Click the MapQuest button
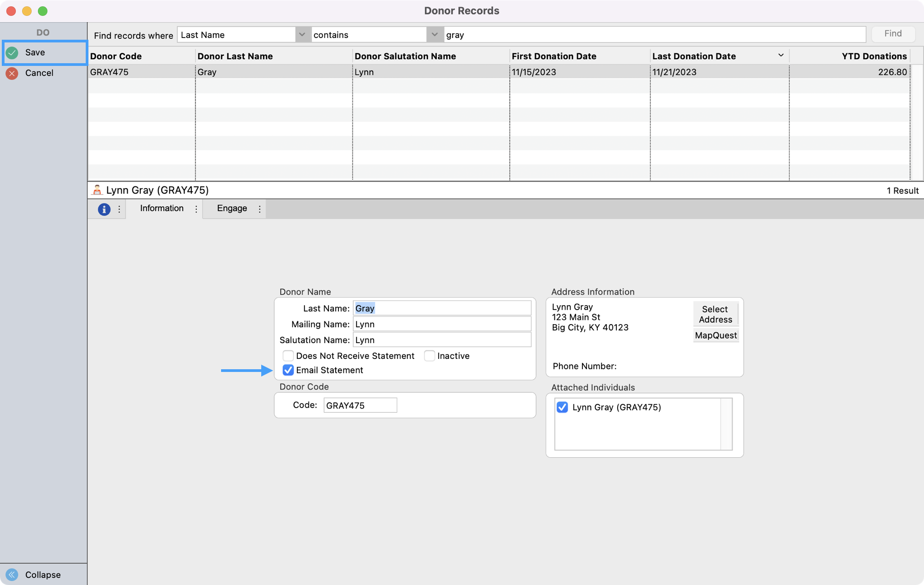This screenshot has width=924, height=585. coord(716,335)
